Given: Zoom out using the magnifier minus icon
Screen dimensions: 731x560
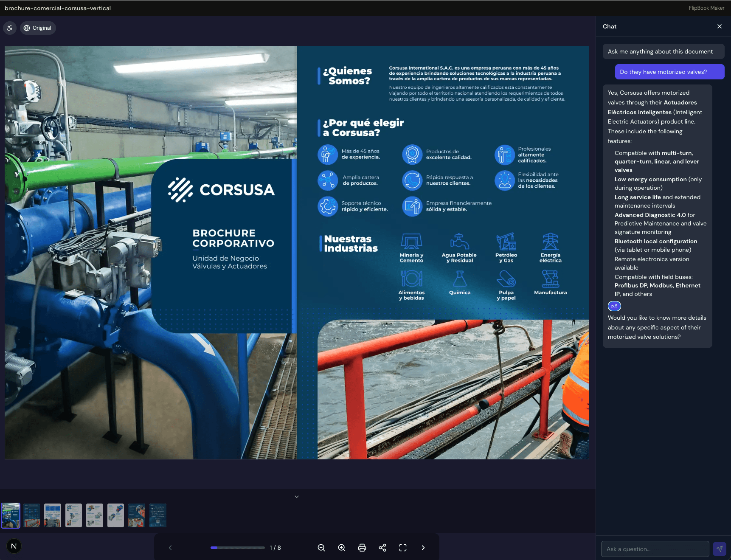Looking at the screenshot, I should [321, 548].
